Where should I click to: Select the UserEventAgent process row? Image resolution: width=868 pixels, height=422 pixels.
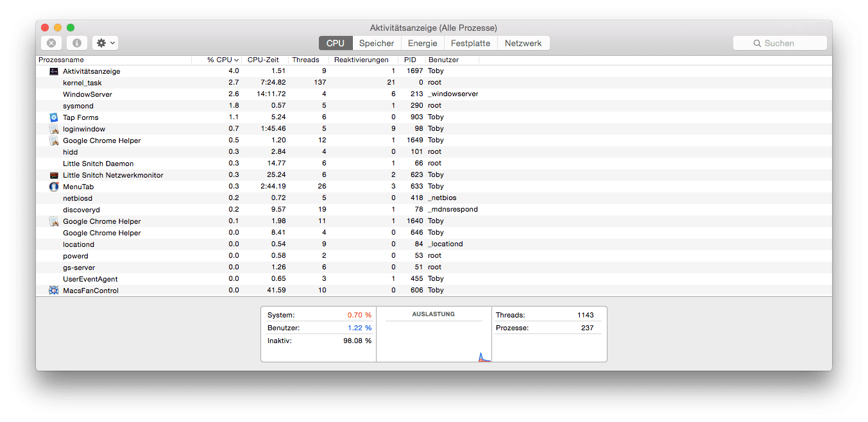coord(434,279)
